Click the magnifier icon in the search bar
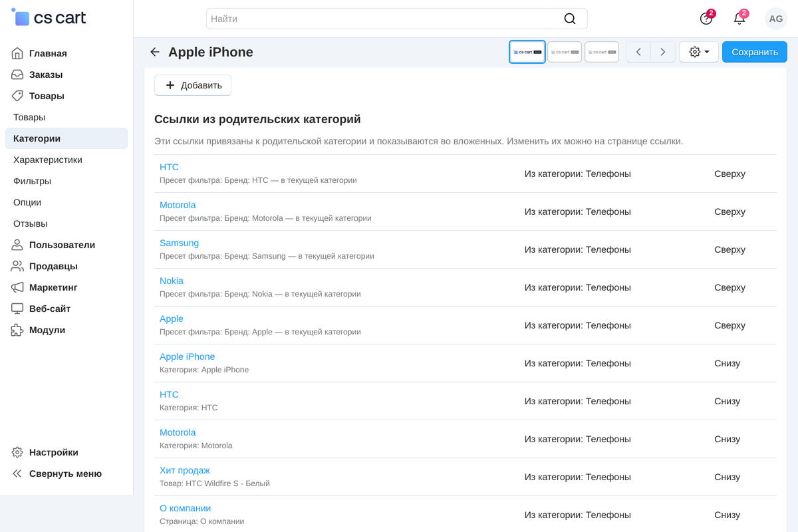Screen dimensions: 798x532 pos(570,19)
